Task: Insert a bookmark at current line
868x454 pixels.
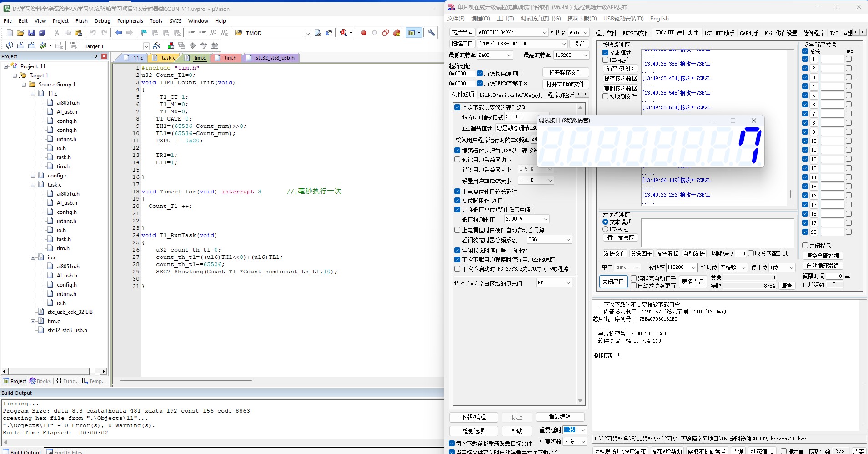Action: [x=144, y=33]
